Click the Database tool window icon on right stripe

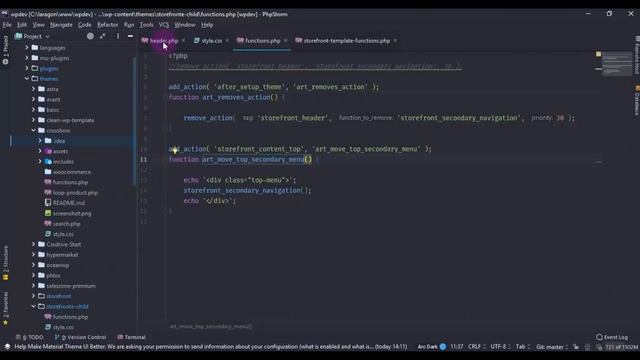pos(637,89)
